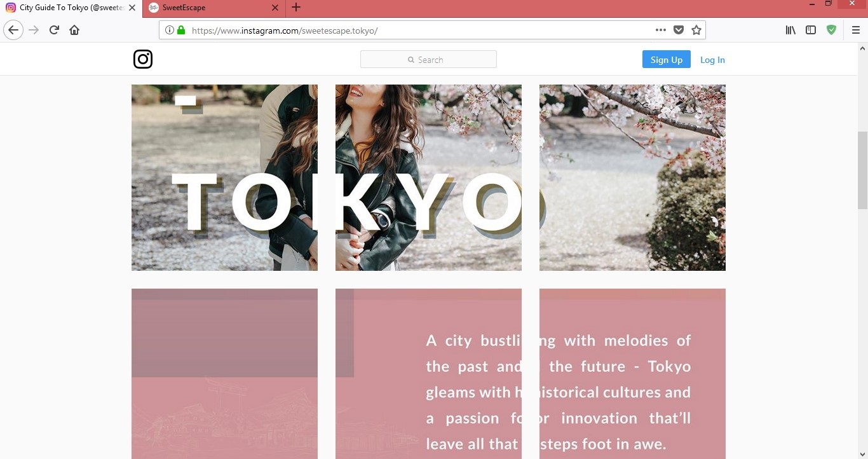Select the City Guide To Tokyo tab

[70, 8]
